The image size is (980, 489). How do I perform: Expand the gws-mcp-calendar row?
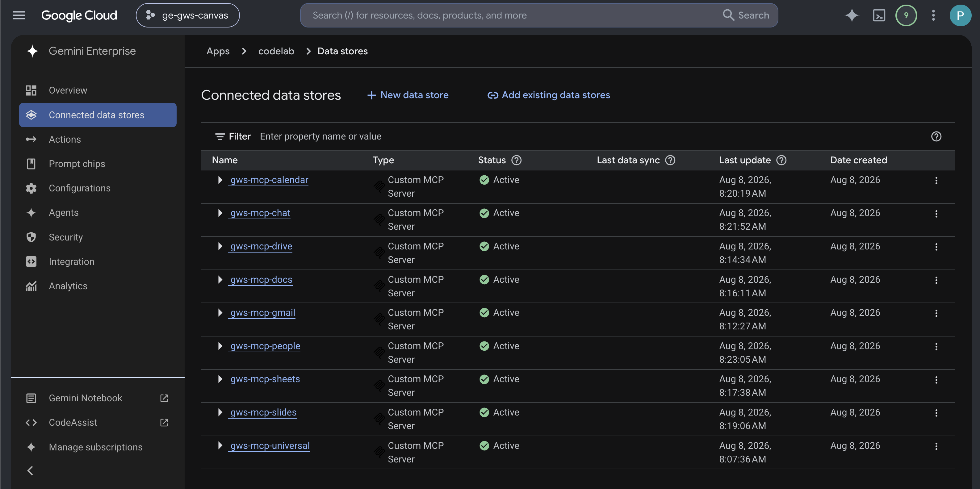(x=220, y=180)
